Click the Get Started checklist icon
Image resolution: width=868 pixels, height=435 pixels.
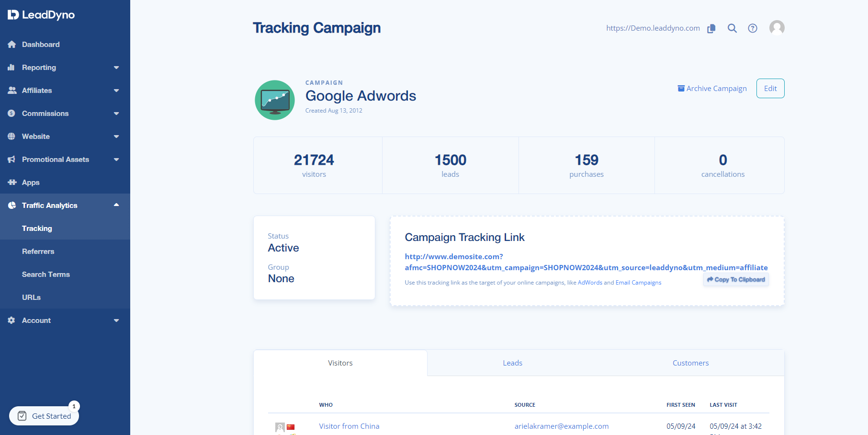(x=22, y=416)
